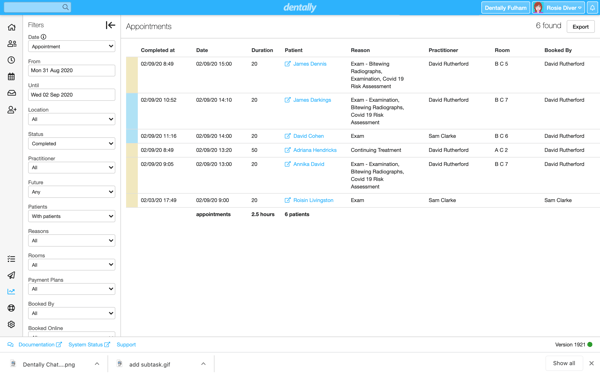Open the inbox messages icon in sidebar
This screenshot has height=375, width=600.
tap(11, 93)
